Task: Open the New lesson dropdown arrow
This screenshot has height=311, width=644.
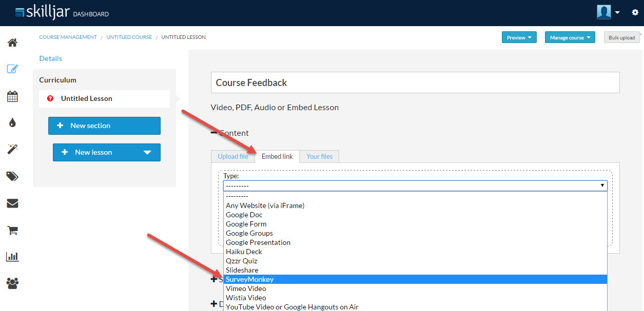Action: coord(147,152)
